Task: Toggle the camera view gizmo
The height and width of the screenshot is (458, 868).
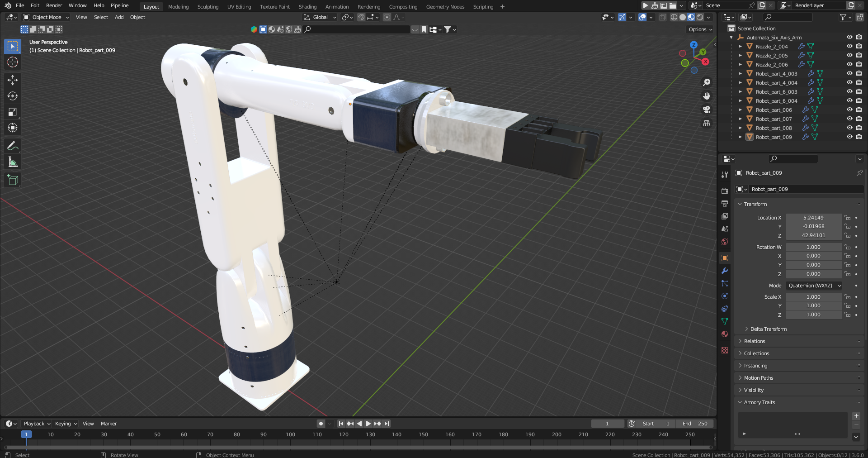Action: 707,110
